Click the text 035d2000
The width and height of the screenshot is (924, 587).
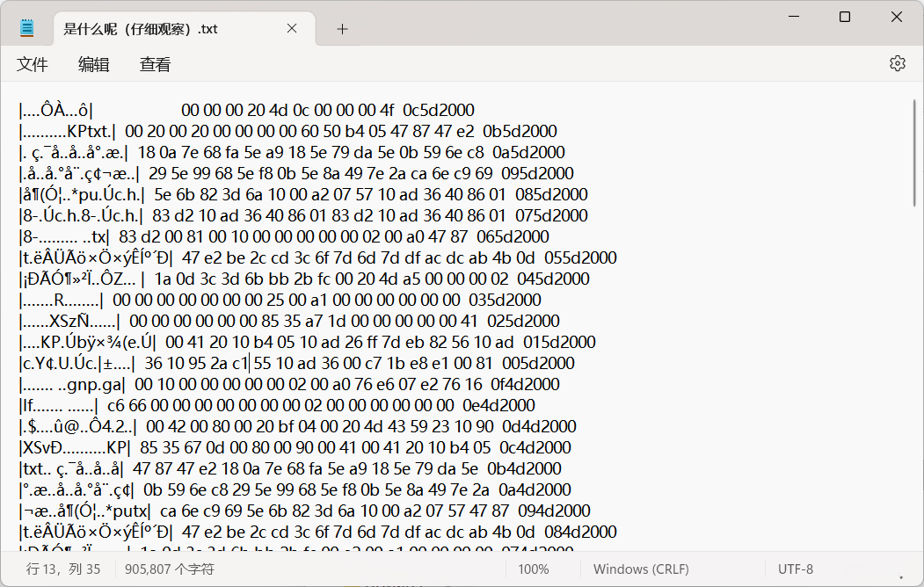point(505,301)
